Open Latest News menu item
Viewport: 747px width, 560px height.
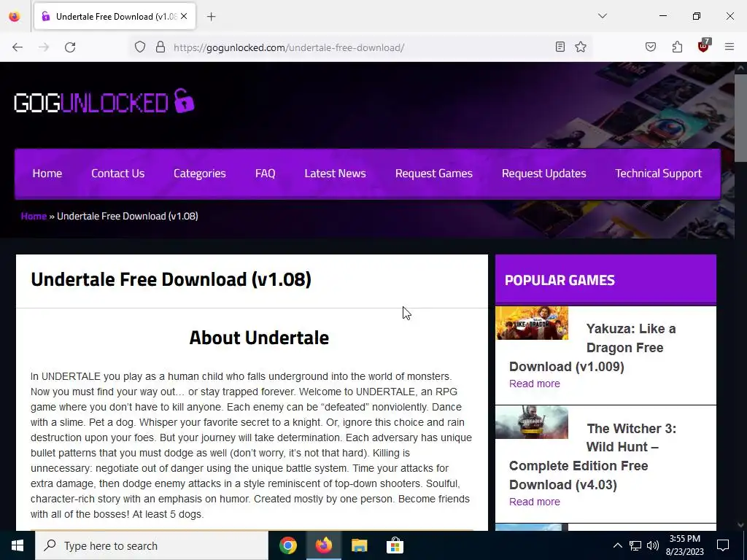(x=335, y=174)
